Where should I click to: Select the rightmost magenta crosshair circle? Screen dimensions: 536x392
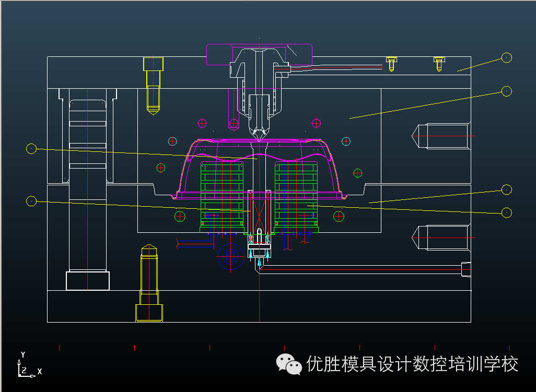(x=316, y=123)
